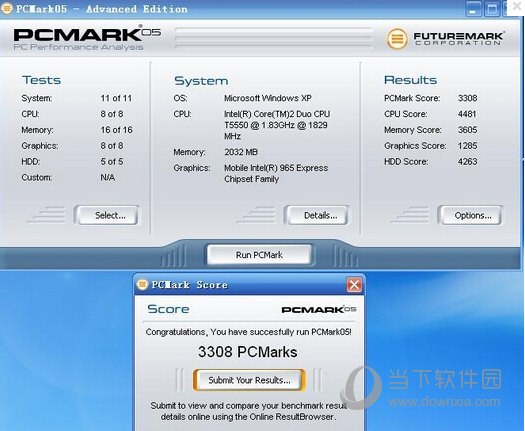The height and width of the screenshot is (431, 525).
Task: Click CPU value 'Intel(R) Core(TM)2 Duo CPU'
Action: pyautogui.click(x=277, y=114)
